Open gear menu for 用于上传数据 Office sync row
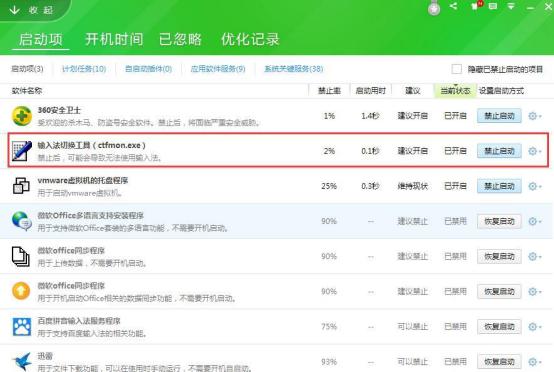The height and width of the screenshot is (372, 554). [535, 256]
